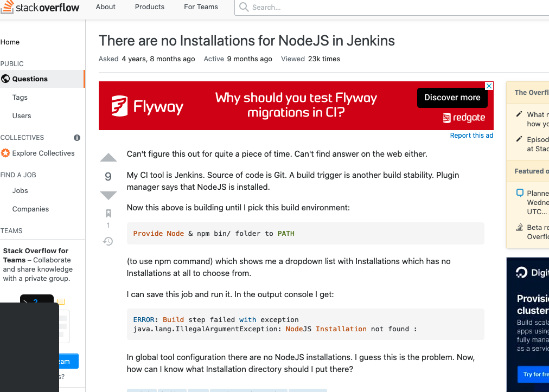Screen dimensions: 549x392
Task: Focus the Search input field
Action: pos(392,7)
